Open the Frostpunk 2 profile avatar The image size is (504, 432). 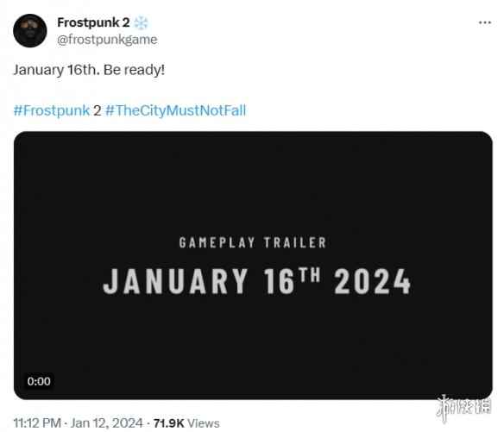click(x=30, y=31)
